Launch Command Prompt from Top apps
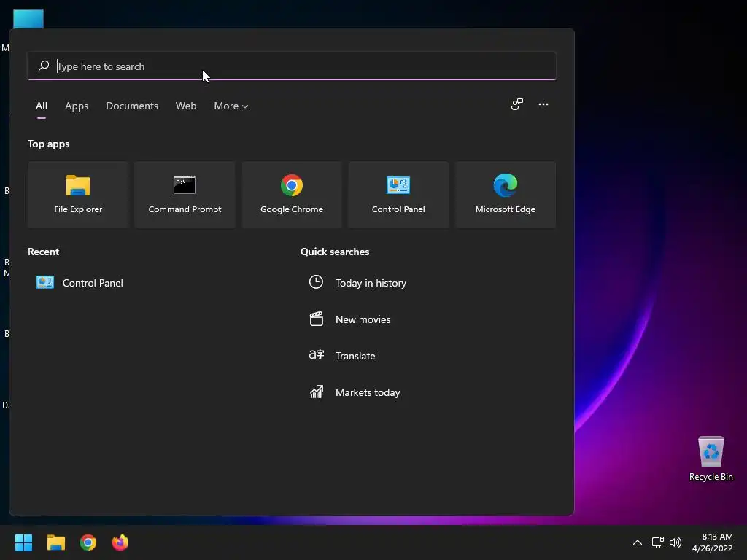747x560 pixels. click(185, 194)
